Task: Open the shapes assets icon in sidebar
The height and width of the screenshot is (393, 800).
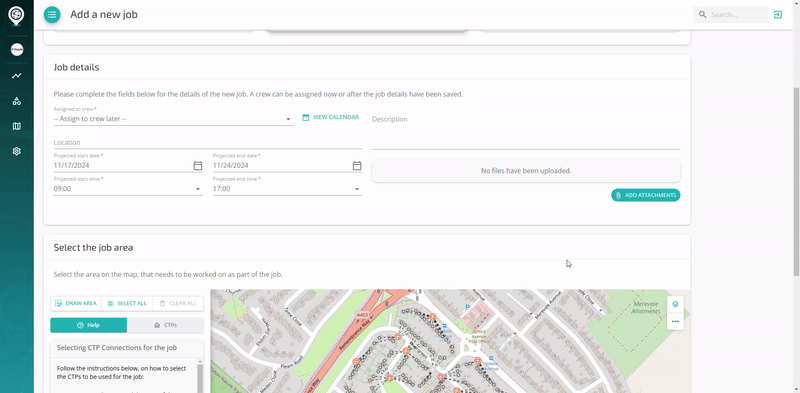Action: [x=17, y=101]
